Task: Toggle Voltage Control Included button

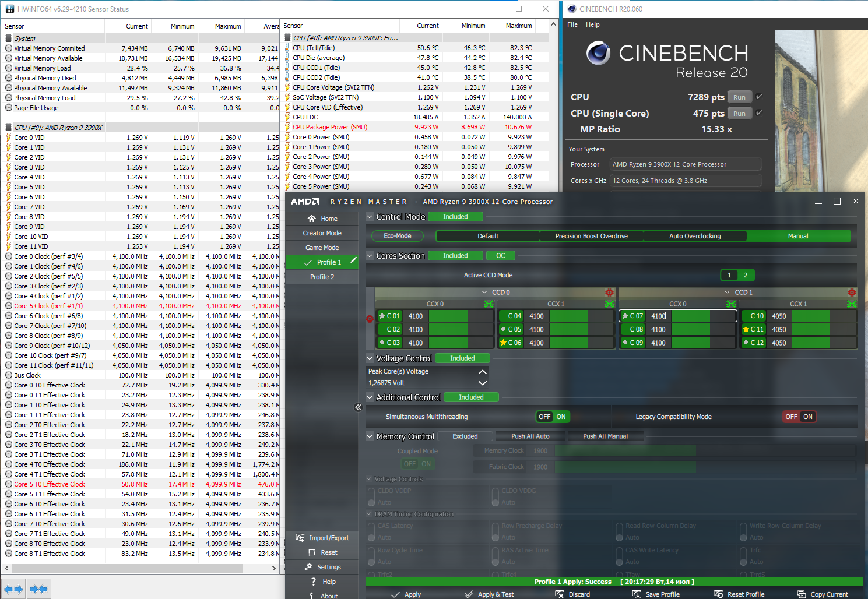Action: [462, 358]
